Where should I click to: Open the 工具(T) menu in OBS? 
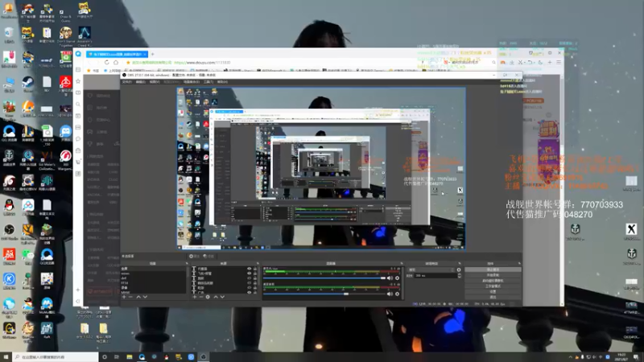[208, 82]
